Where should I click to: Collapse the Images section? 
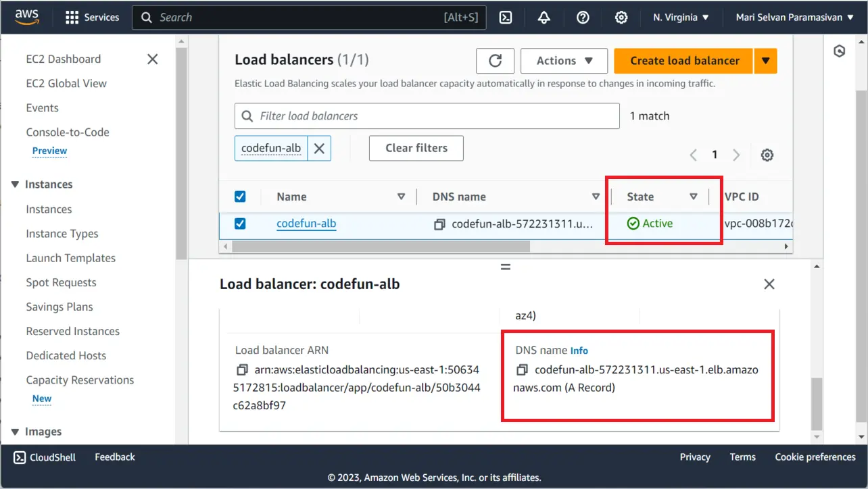[x=16, y=432]
